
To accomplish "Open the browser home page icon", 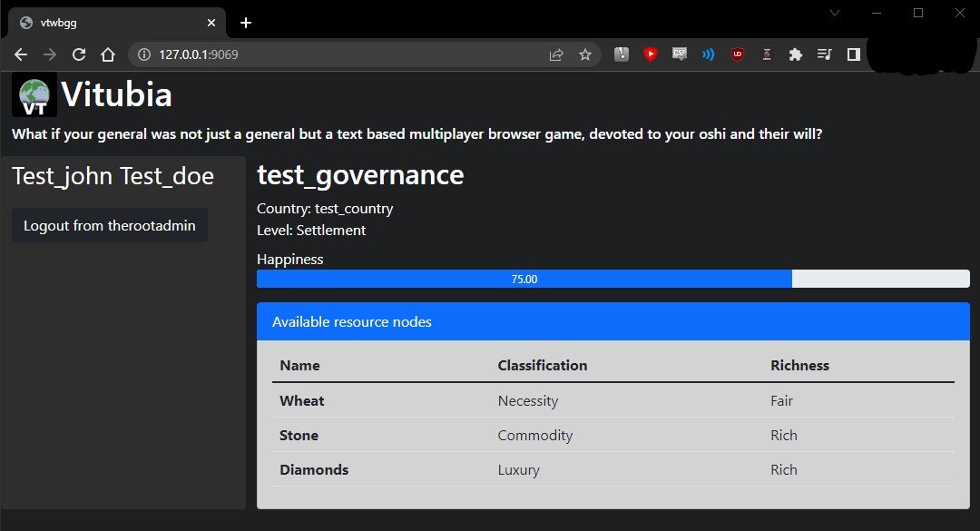I will (x=108, y=55).
